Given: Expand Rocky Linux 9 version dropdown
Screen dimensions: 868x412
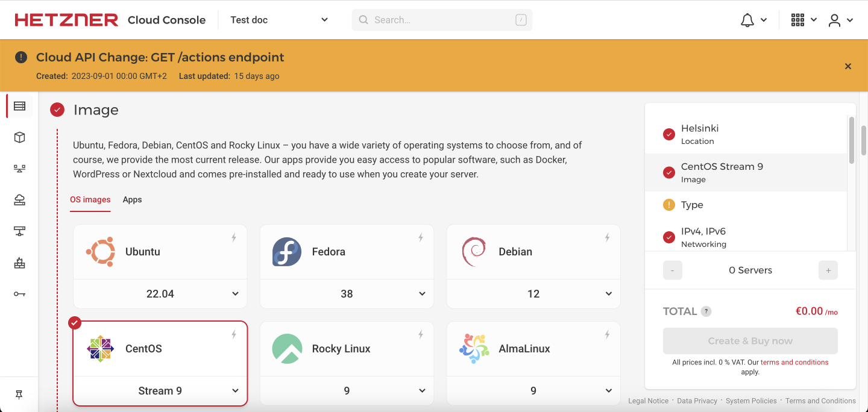Looking at the screenshot, I should (347, 391).
